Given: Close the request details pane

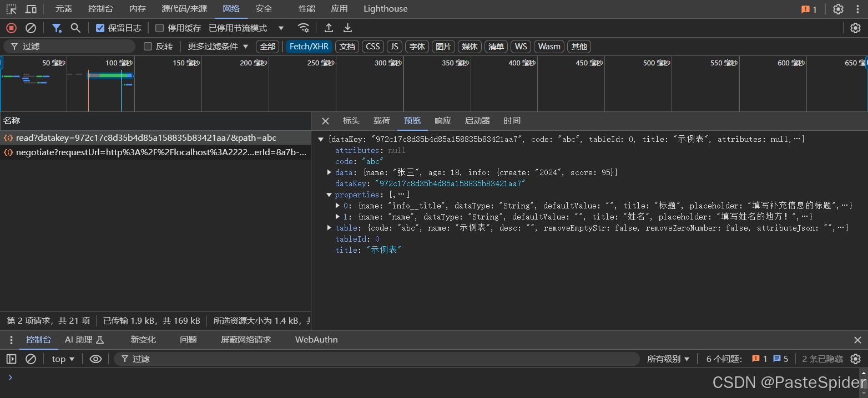Looking at the screenshot, I should tap(325, 121).
